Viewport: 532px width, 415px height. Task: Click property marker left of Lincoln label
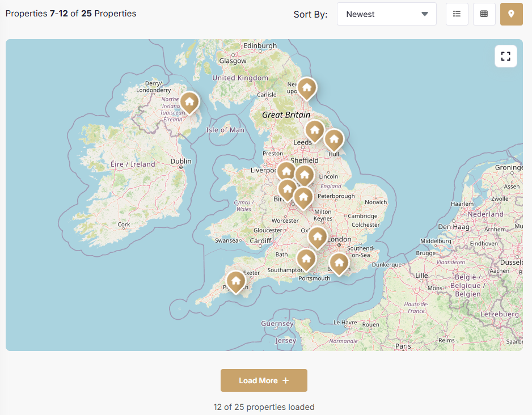point(305,176)
